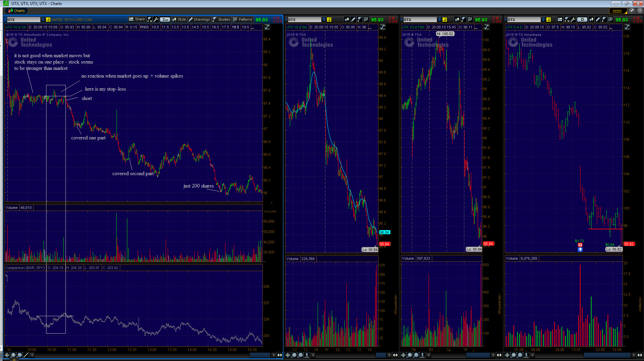Click Comparison (BAR, SPY) study label
This screenshot has height=361, width=644.
click(x=25, y=268)
